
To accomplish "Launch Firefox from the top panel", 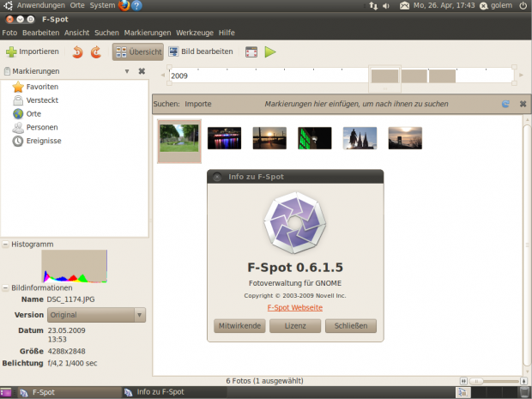I will coord(124,6).
